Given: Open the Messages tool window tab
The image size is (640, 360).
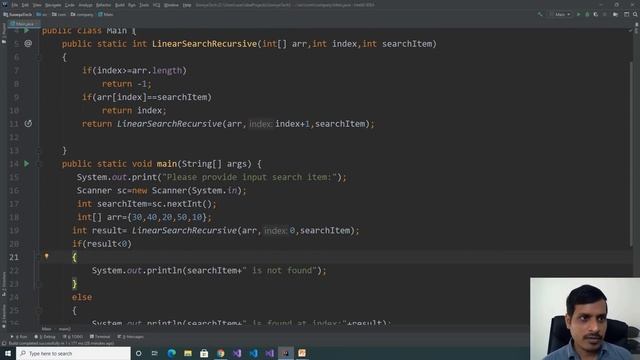Looking at the screenshot, I should [131, 337].
